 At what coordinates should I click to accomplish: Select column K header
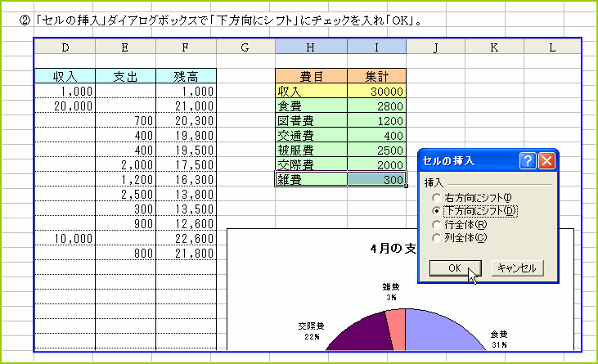tap(494, 47)
